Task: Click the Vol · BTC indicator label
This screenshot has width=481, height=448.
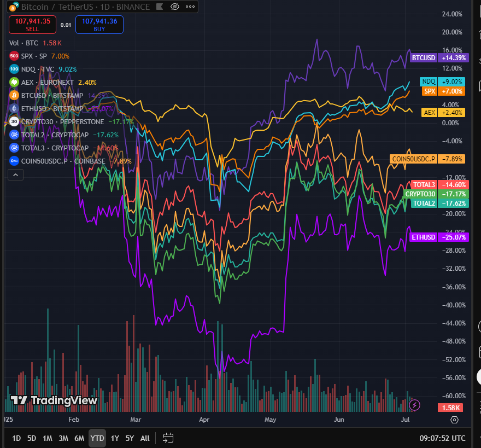Action: click(x=24, y=43)
